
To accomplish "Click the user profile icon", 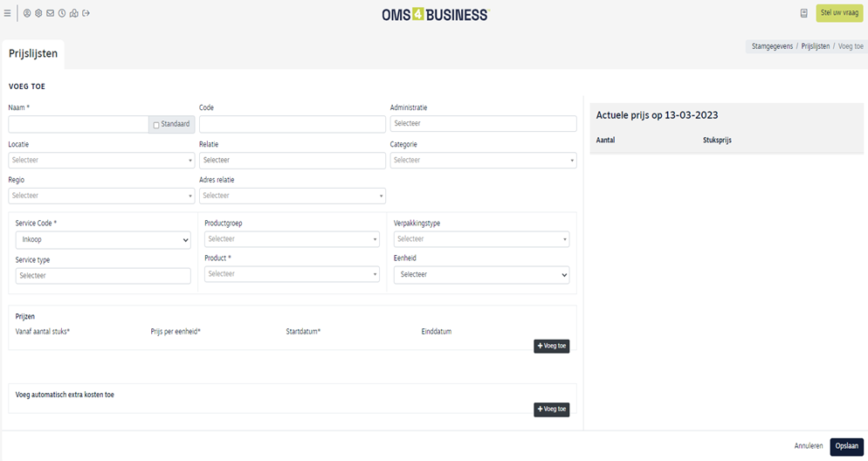I will tap(27, 13).
